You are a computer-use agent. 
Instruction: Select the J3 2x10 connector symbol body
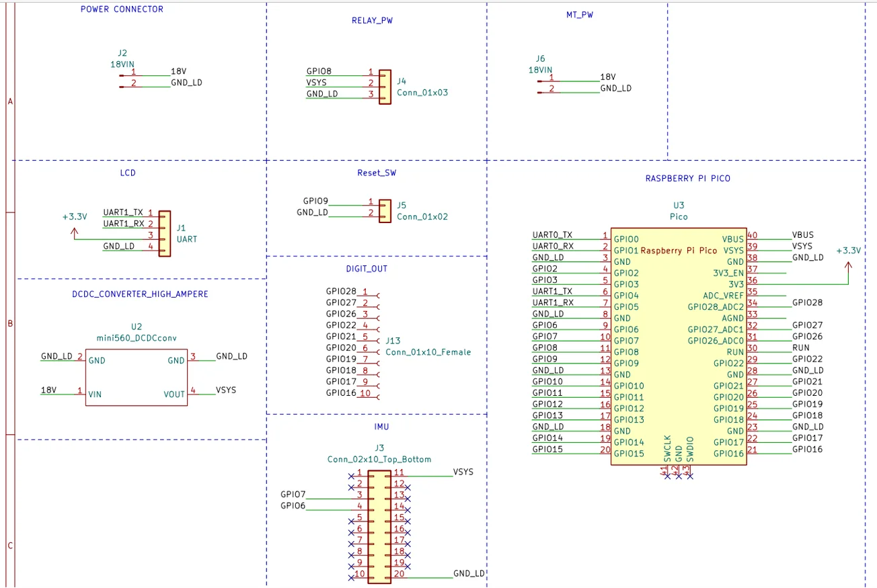coord(379,526)
